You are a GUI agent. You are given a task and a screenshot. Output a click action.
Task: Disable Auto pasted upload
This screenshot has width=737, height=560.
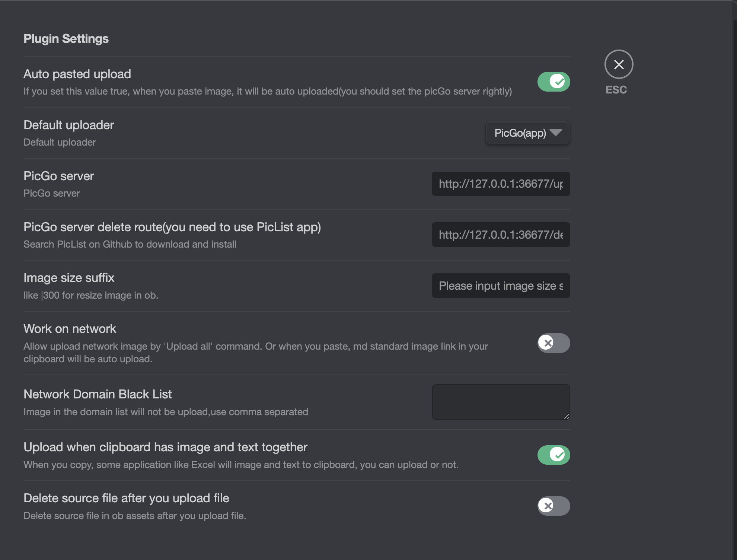pos(553,82)
